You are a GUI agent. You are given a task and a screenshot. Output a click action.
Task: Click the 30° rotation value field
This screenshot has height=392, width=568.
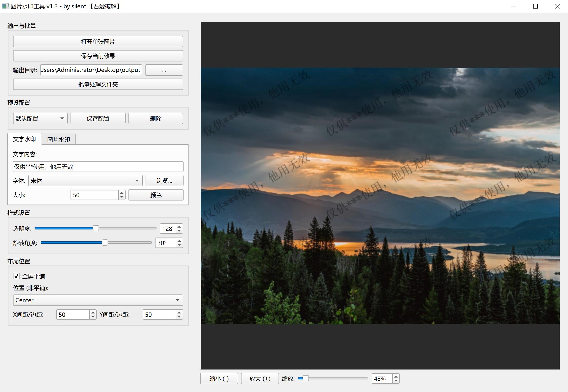(166, 243)
